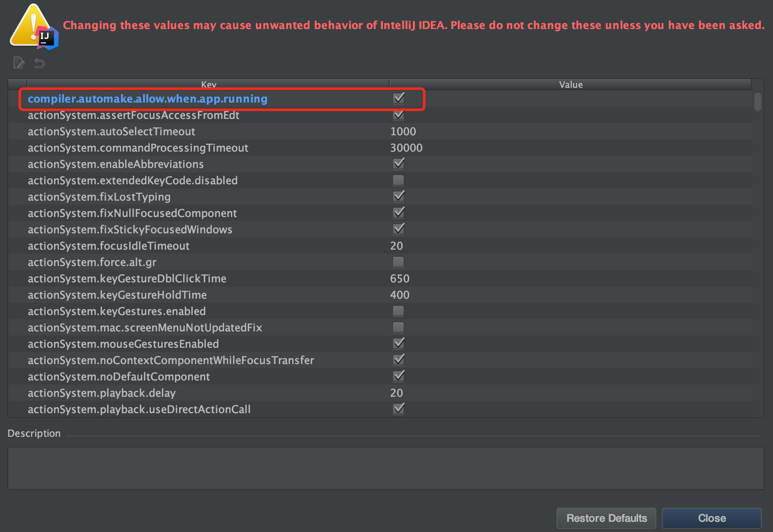Select the actionSystem.fixStickyFocusedWindows key

[130, 230]
